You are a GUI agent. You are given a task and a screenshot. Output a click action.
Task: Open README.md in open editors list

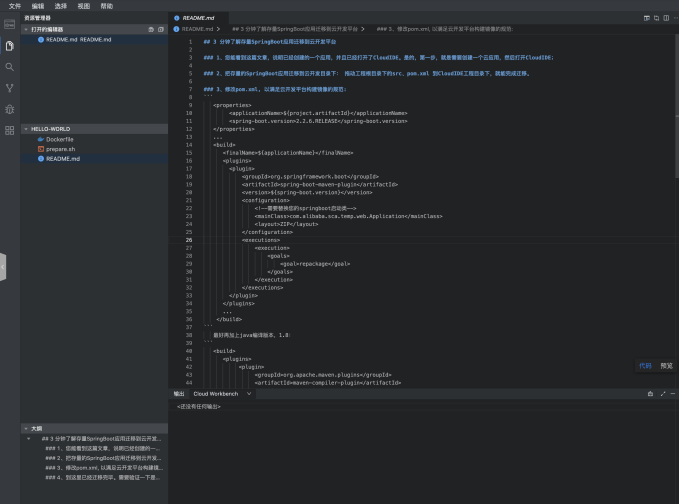point(94,39)
